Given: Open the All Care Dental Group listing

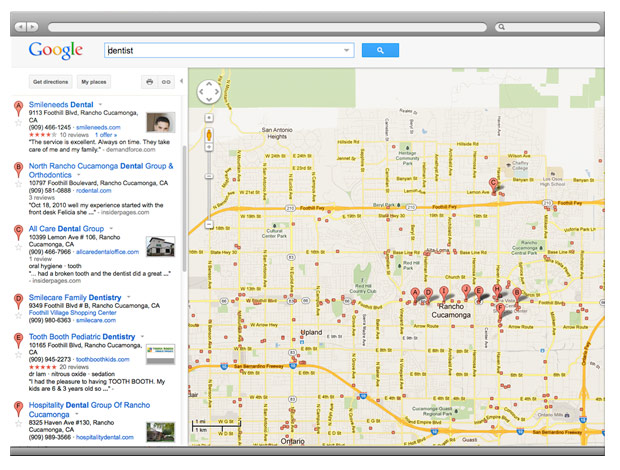Looking at the screenshot, I should pos(65,229).
